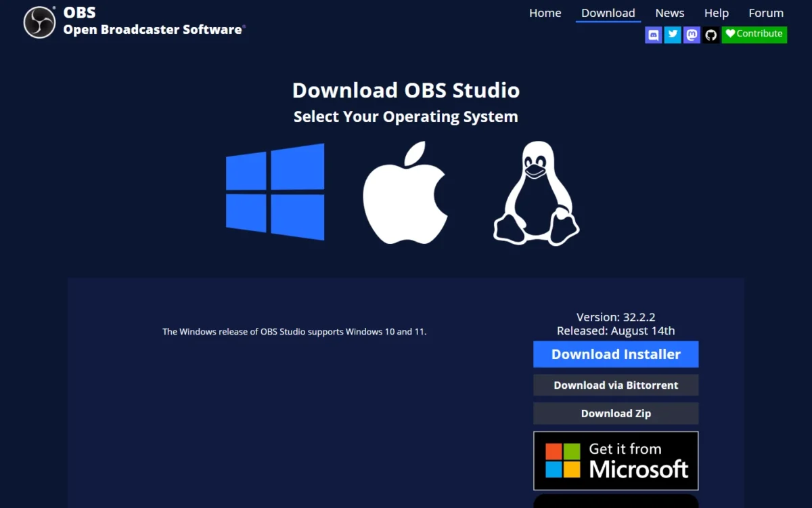812x508 pixels.
Task: Go to the Home page
Action: (545, 13)
